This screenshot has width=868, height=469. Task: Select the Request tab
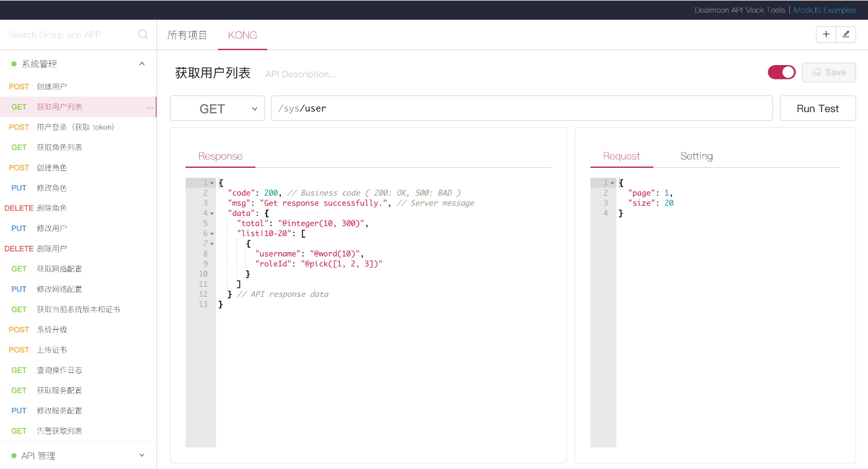[621, 156]
